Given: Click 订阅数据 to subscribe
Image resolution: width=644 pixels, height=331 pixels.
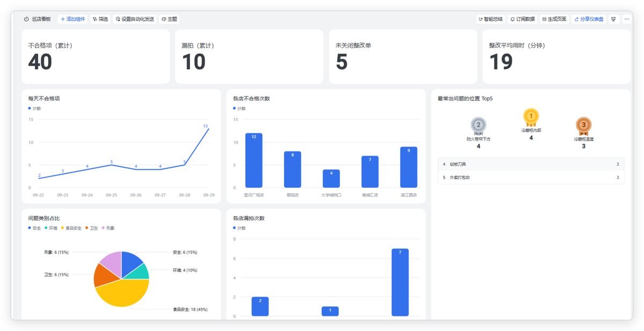Looking at the screenshot, I should coord(522,19).
